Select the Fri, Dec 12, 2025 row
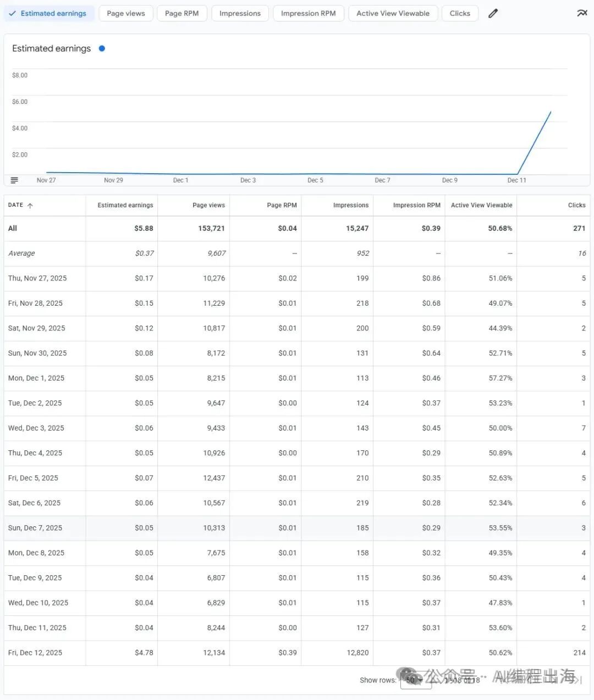This screenshot has width=594, height=700. coord(297,653)
